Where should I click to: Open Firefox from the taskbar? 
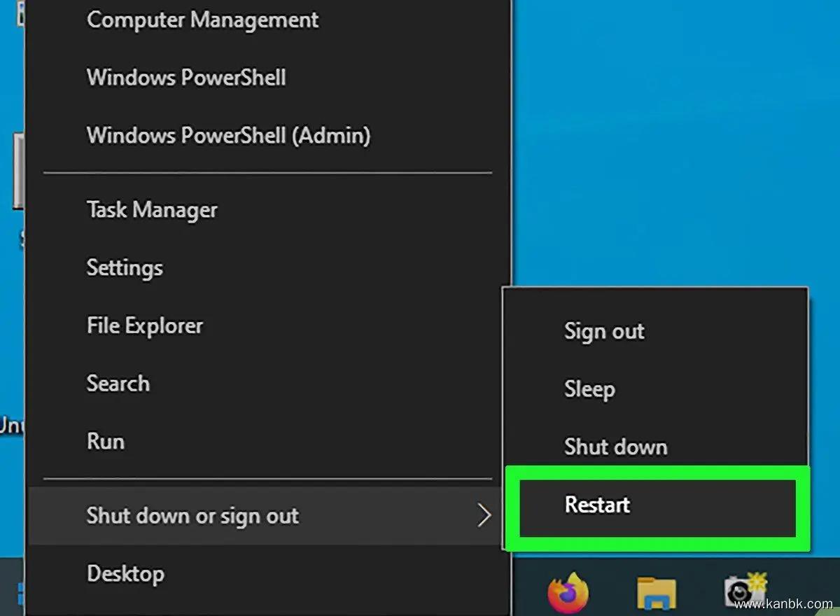[x=568, y=593]
